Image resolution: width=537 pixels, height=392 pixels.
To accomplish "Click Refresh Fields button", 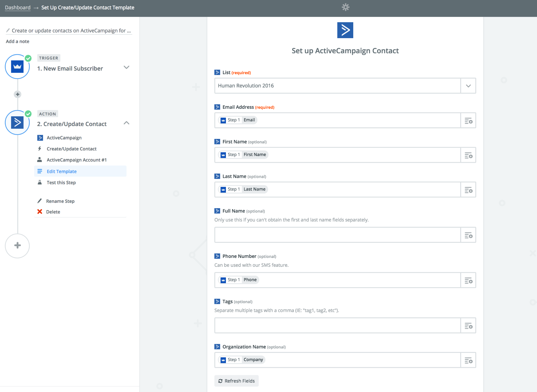I will tap(236, 381).
